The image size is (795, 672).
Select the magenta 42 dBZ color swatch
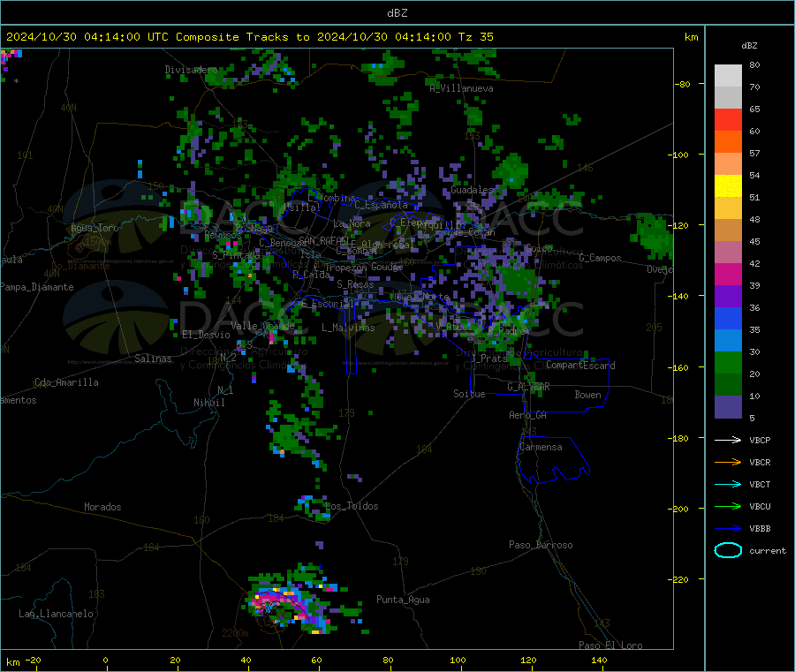coord(728,274)
